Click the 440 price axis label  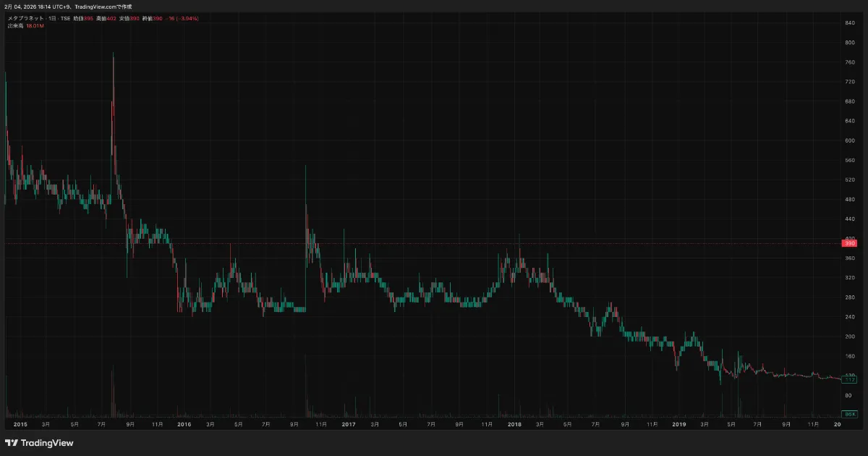851,219
